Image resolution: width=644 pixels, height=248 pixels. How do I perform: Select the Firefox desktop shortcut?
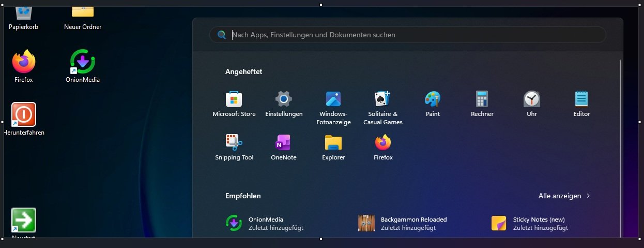point(24,66)
